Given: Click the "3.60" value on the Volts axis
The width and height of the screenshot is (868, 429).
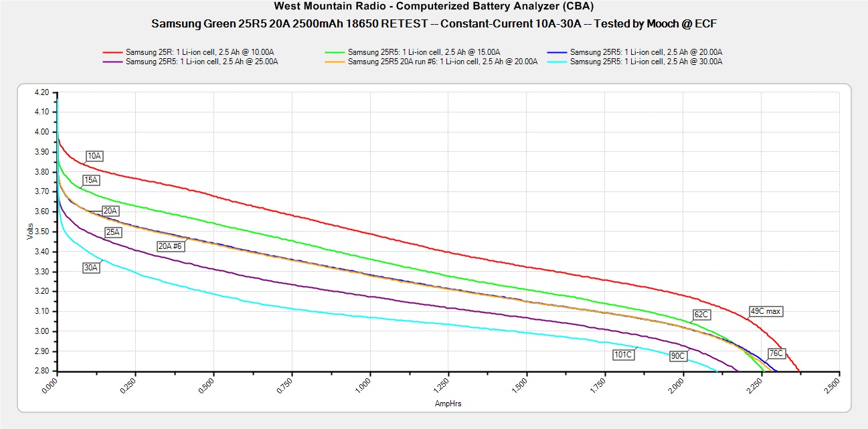Looking at the screenshot, I should 41,211.
